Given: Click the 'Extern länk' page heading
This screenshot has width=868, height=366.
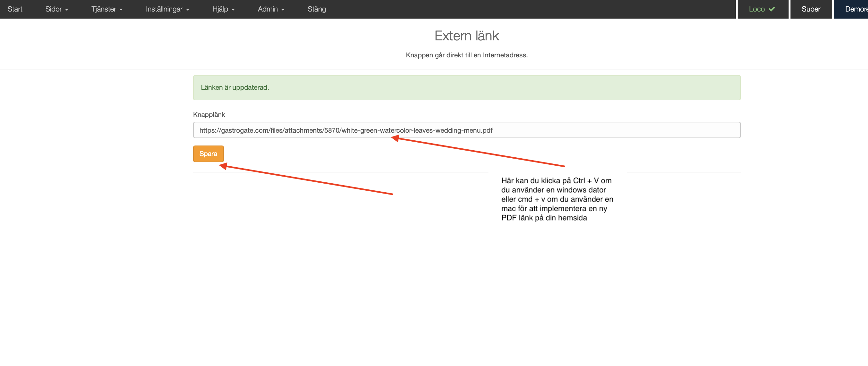Looking at the screenshot, I should click(467, 36).
